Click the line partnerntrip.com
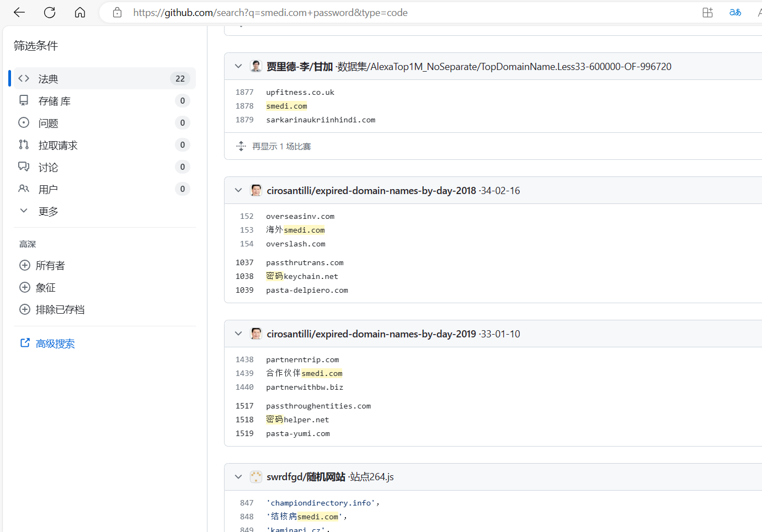Image resolution: width=762 pixels, height=532 pixels. [x=302, y=359]
